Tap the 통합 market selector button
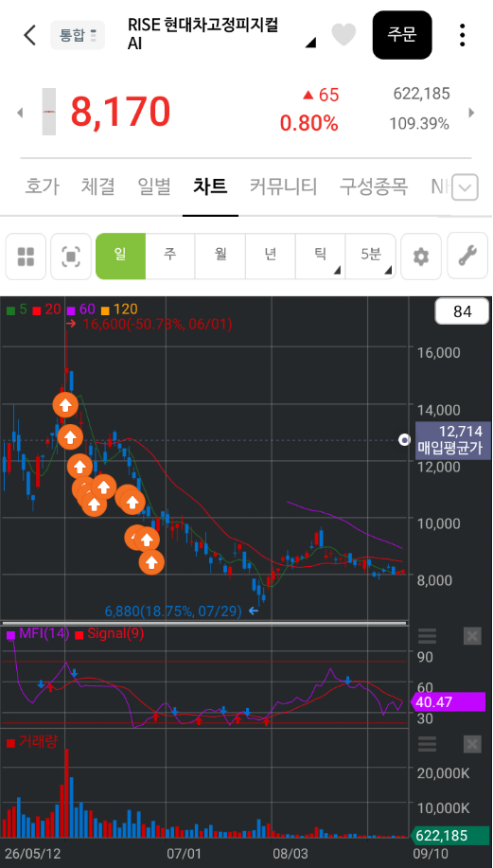 click(78, 35)
